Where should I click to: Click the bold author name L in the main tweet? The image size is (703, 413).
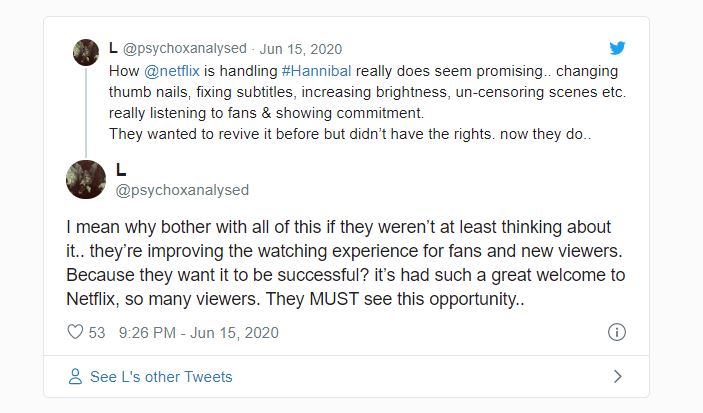pos(122,170)
